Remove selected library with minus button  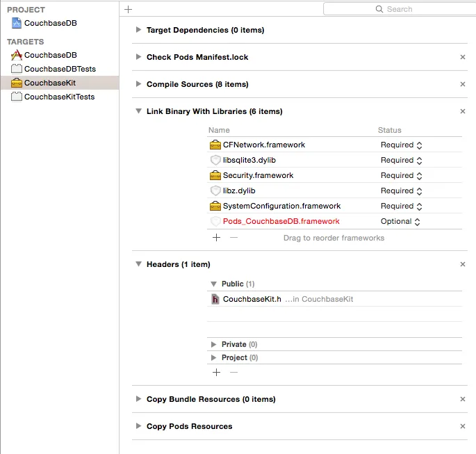tap(233, 238)
